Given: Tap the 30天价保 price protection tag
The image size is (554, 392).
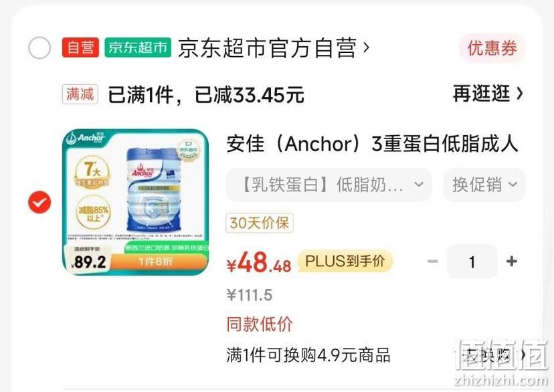Looking at the screenshot, I should tap(260, 223).
